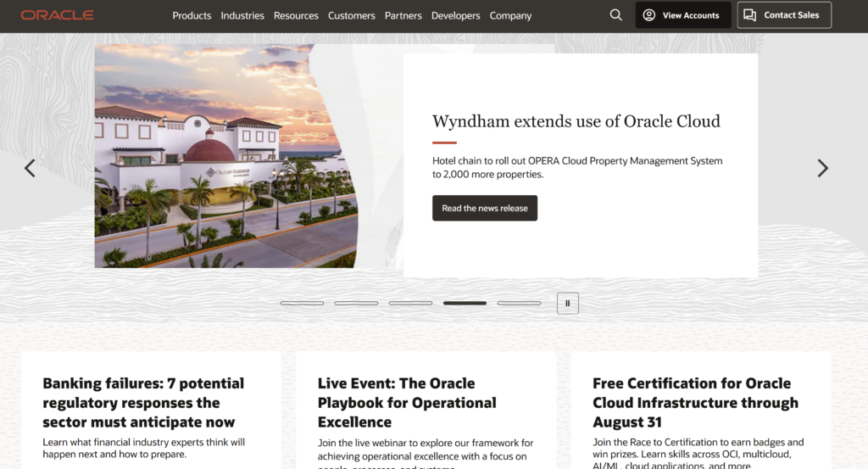Click the Oracle logo
Viewport: 868px width, 469px height.
57,15
